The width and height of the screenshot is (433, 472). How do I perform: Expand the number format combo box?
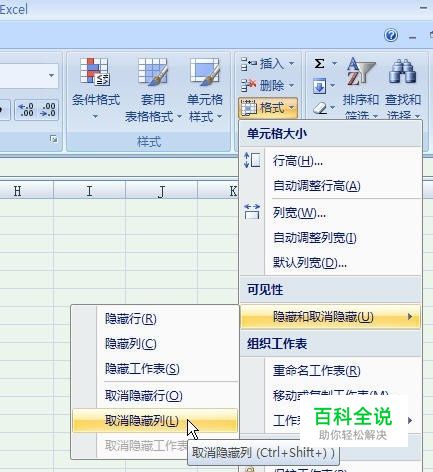coord(51,75)
